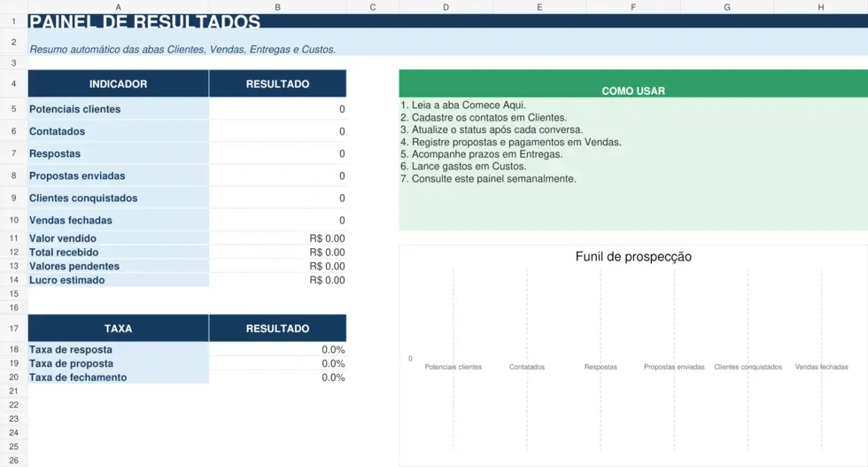Select column E header

click(539, 7)
